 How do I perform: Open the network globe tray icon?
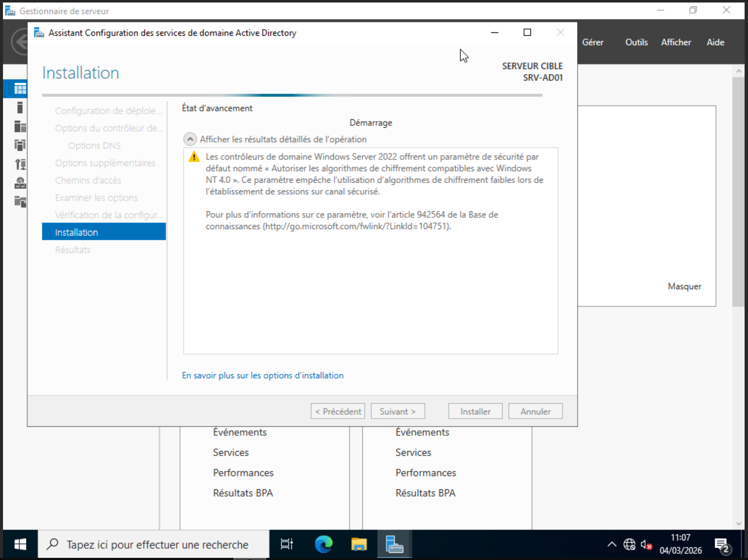(629, 544)
